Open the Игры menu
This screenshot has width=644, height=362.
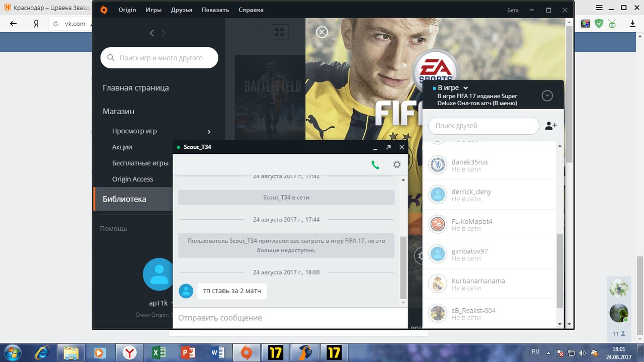click(x=153, y=10)
